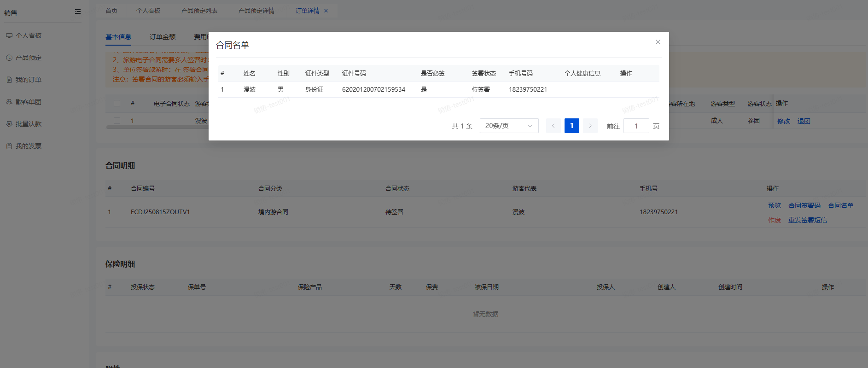Click the 我的订单 document icon in sidebar
The height and width of the screenshot is (368, 868).
[x=9, y=80]
